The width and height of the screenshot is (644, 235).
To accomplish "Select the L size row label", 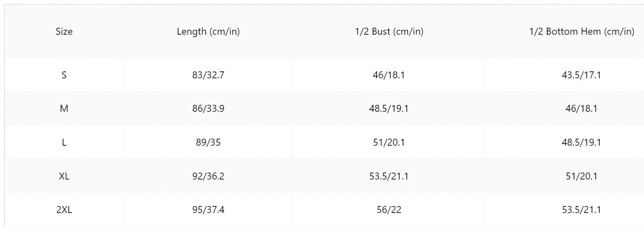I will [64, 142].
